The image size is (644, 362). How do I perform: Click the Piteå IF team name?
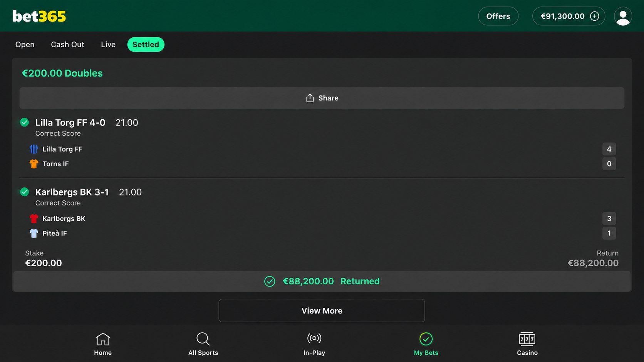tap(55, 233)
